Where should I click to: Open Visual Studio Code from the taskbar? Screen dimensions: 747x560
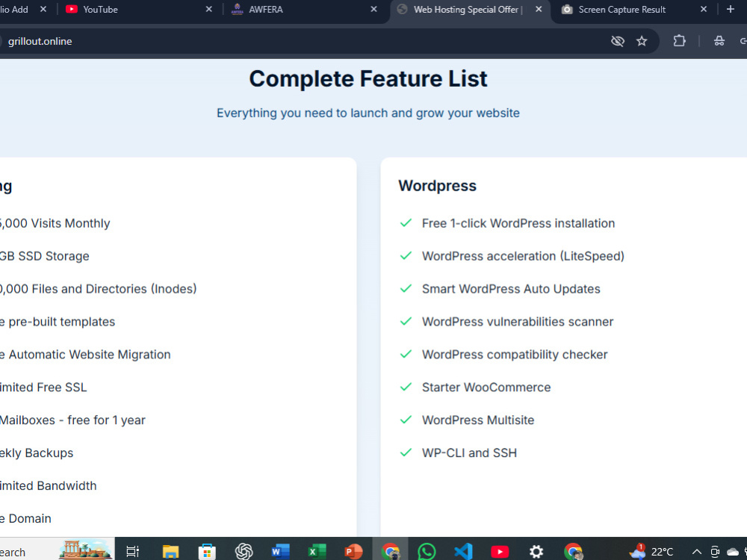[x=463, y=552]
